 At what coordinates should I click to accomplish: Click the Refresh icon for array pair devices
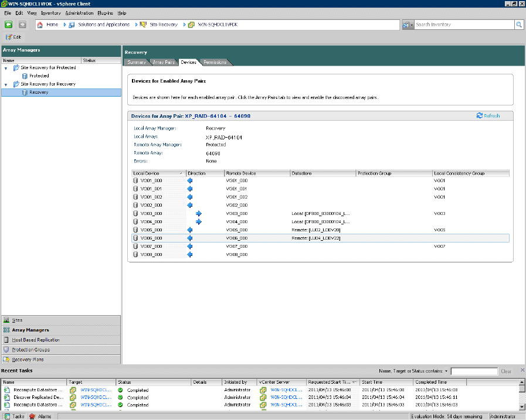pyautogui.click(x=480, y=116)
